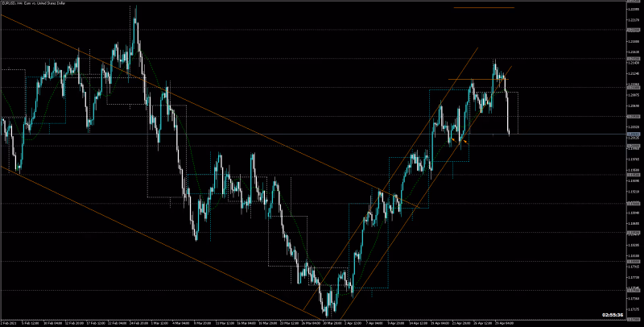Image resolution: width=644 pixels, height=327 pixels.
Task: Click the late April high candle peak
Action: pos(494,62)
